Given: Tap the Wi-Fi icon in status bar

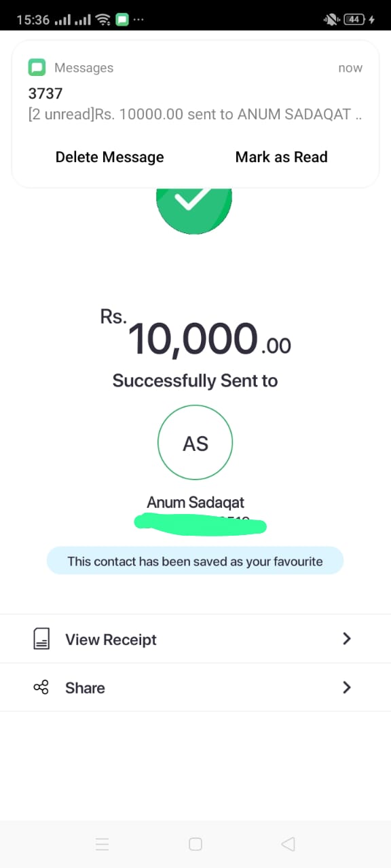Looking at the screenshot, I should (103, 20).
